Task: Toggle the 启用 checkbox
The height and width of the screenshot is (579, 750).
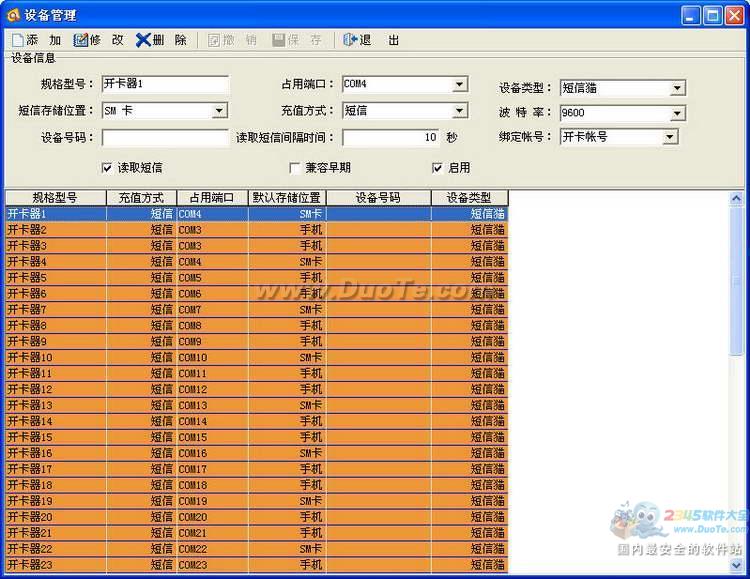Action: click(437, 168)
